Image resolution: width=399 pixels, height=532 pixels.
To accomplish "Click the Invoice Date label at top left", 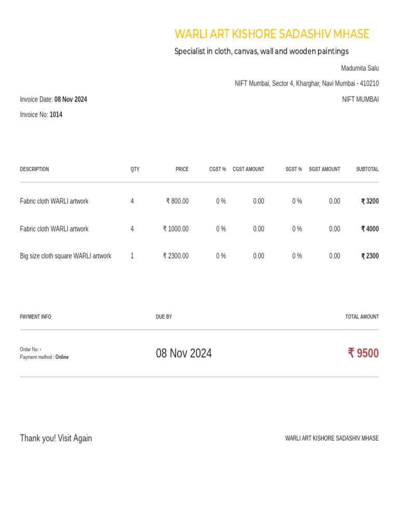I will pyautogui.click(x=36, y=99).
